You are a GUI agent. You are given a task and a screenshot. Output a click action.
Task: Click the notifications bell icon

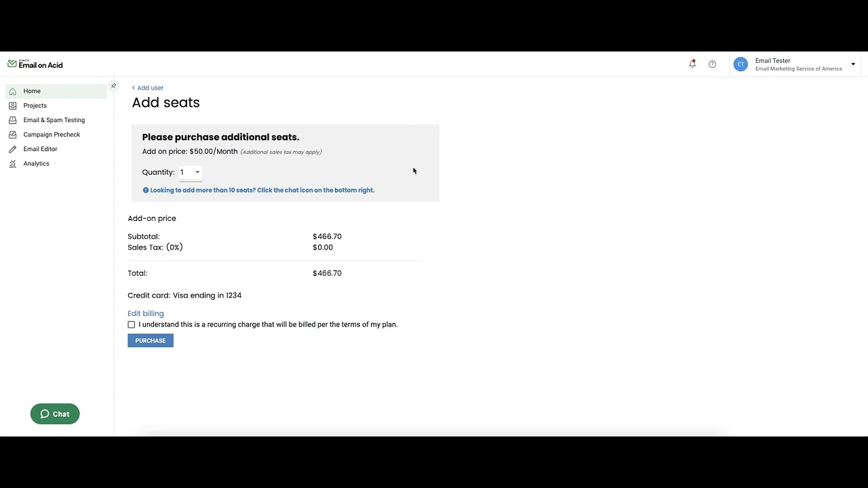692,64
